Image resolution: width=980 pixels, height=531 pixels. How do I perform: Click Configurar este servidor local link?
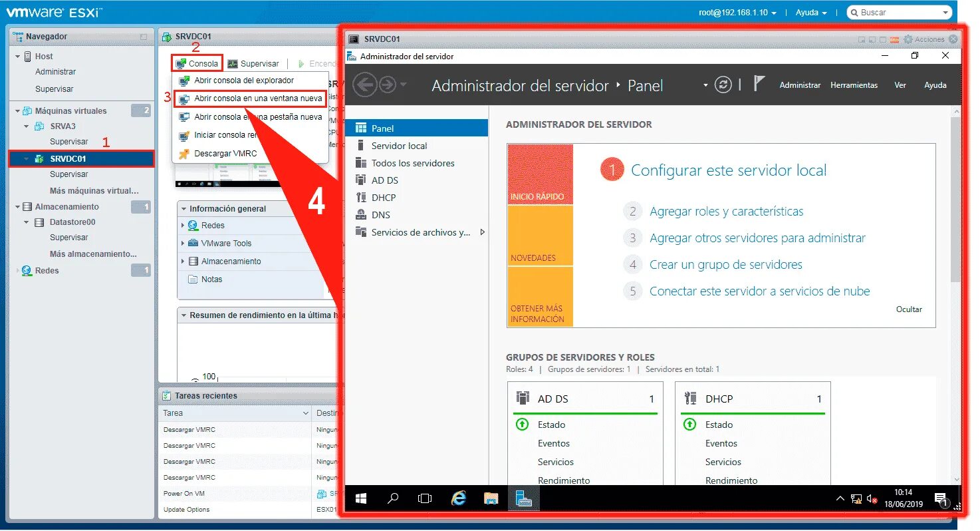click(729, 170)
